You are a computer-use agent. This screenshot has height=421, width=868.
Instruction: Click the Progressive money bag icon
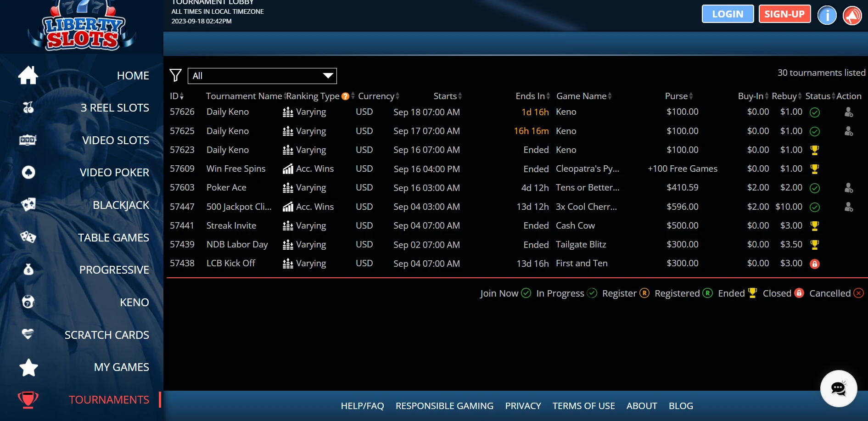[x=28, y=269]
